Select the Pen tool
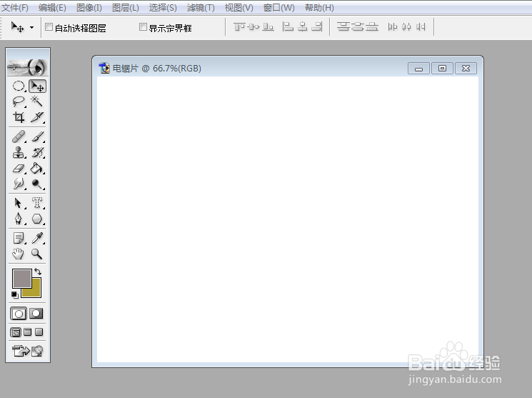This screenshot has height=398, width=532. pos(19,219)
